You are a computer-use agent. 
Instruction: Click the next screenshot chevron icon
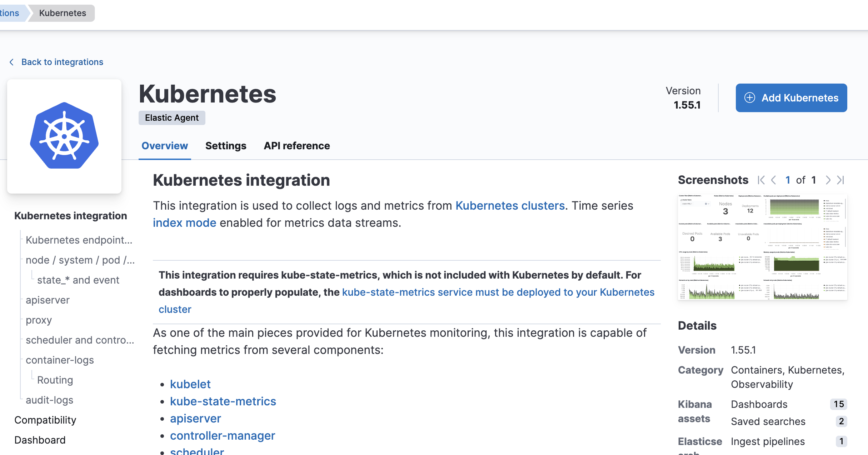(x=828, y=180)
